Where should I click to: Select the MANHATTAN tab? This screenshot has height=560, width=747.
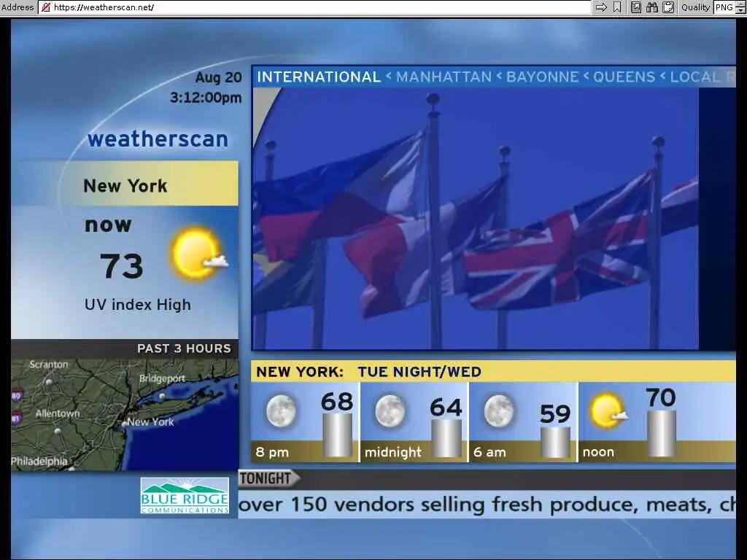click(x=444, y=77)
